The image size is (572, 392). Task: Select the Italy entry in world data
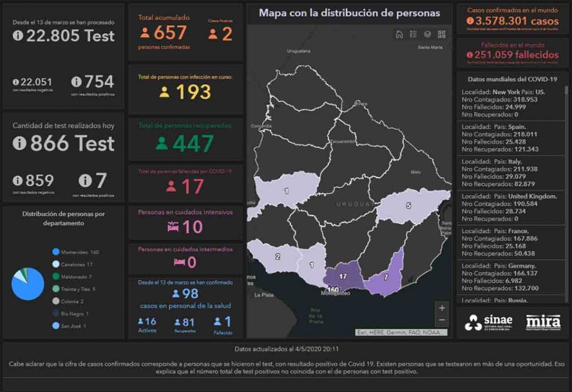(510, 172)
